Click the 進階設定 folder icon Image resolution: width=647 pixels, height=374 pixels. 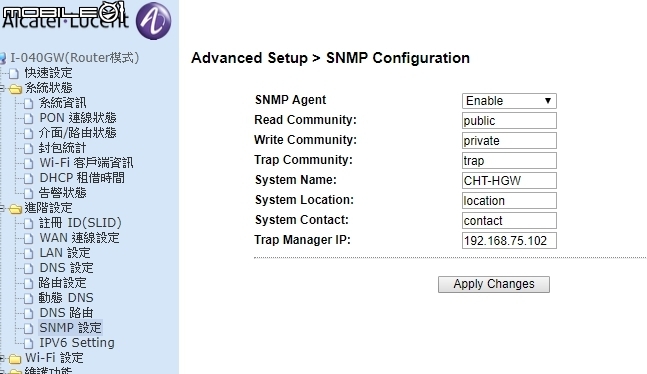pyautogui.click(x=15, y=209)
